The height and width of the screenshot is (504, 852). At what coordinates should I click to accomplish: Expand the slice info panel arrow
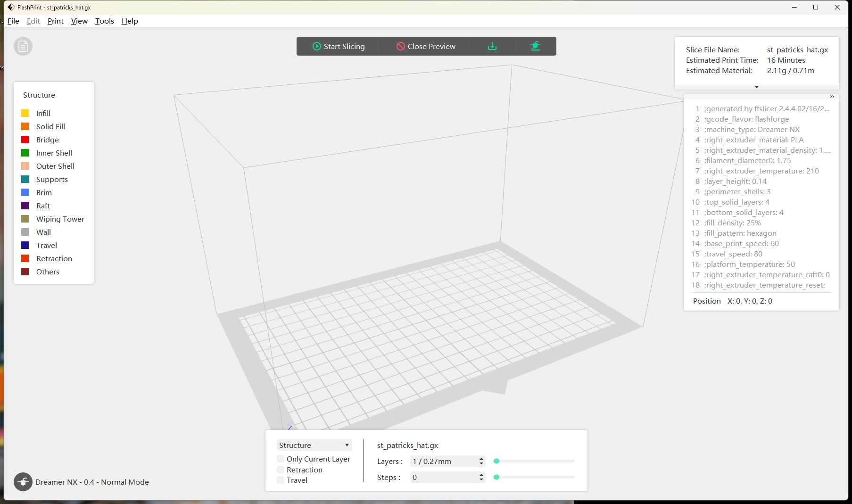pyautogui.click(x=756, y=87)
